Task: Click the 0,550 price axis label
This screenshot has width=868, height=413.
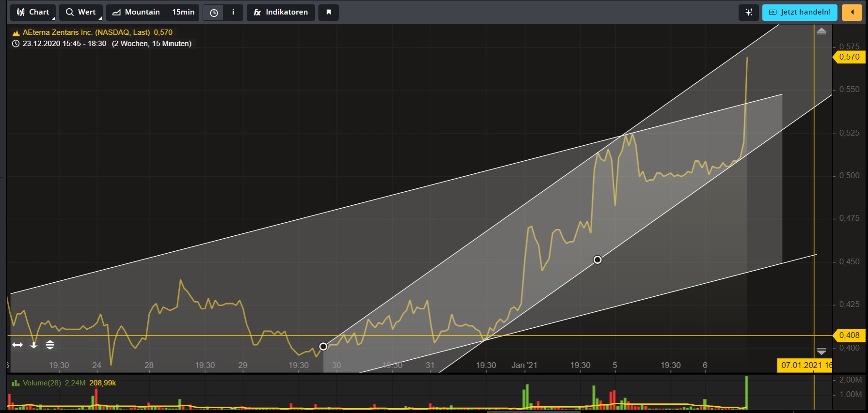Action: (x=849, y=90)
